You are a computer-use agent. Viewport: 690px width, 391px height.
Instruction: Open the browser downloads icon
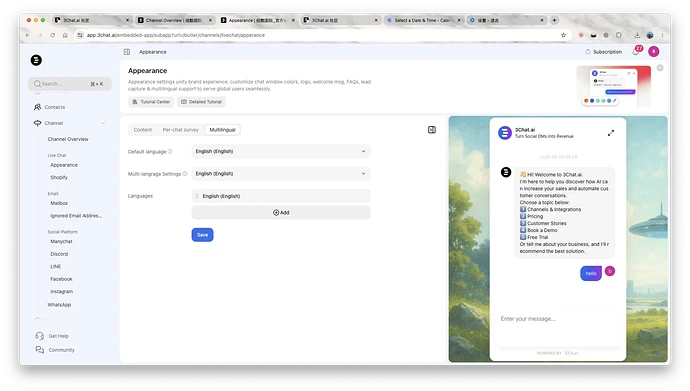(637, 35)
